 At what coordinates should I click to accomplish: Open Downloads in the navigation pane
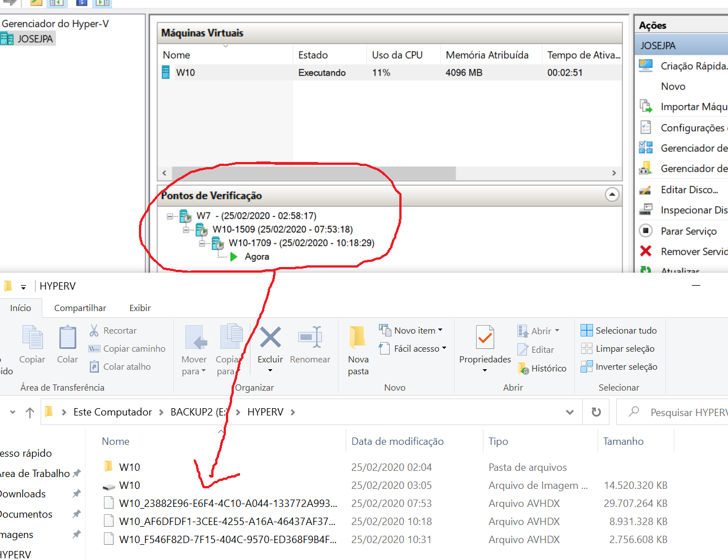[x=23, y=494]
